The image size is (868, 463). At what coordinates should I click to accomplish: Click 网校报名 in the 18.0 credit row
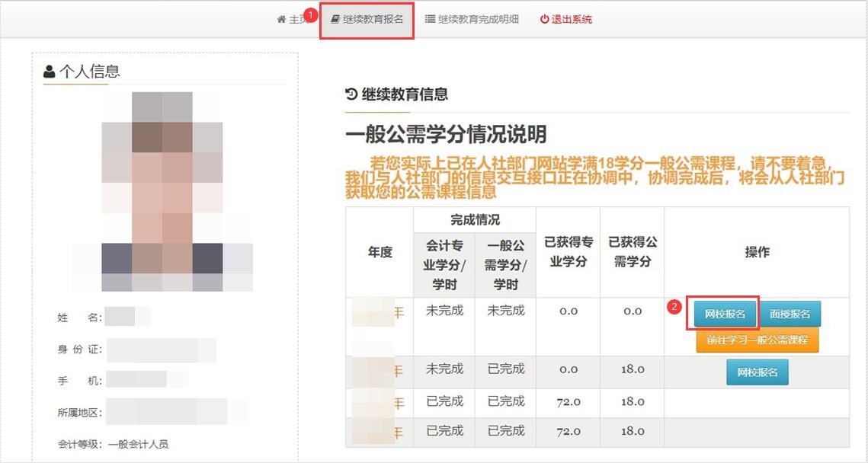[x=757, y=372]
